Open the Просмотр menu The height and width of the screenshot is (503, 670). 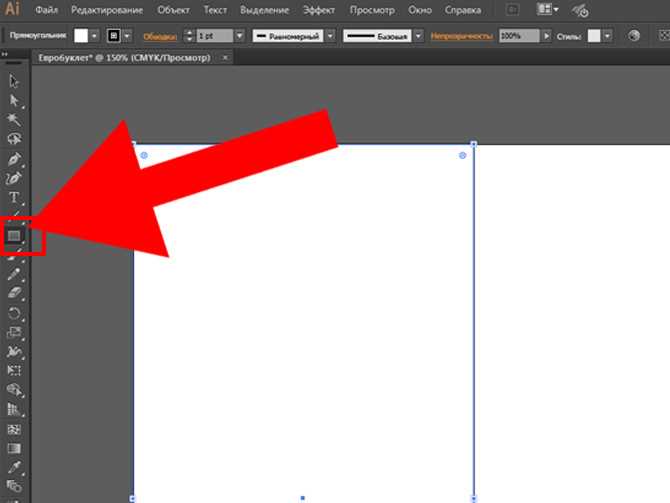click(372, 10)
